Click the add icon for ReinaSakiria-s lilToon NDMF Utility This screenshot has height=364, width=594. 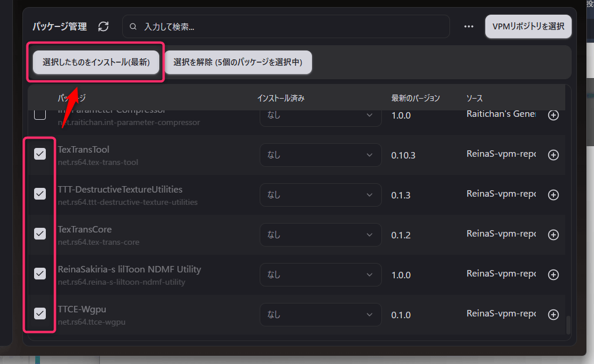pyautogui.click(x=553, y=275)
